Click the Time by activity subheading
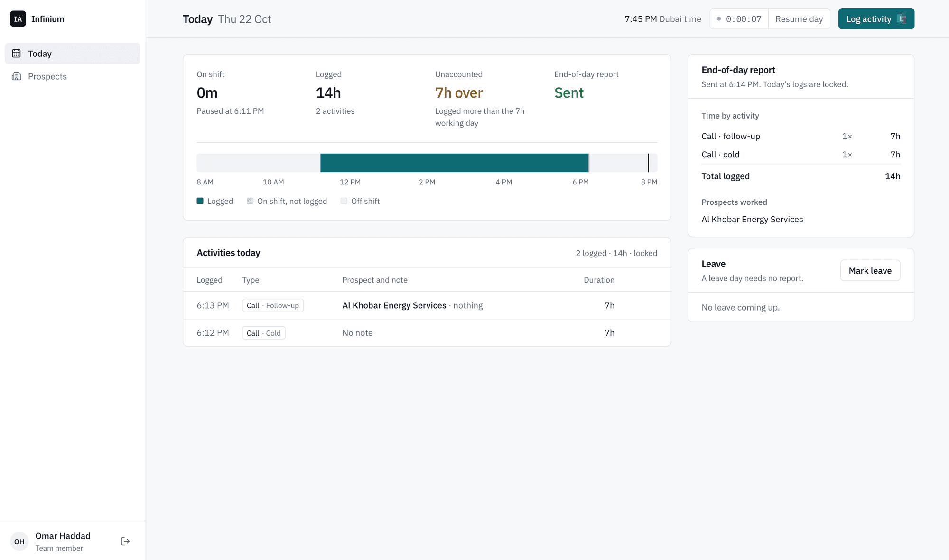The width and height of the screenshot is (949, 560). 730,116
